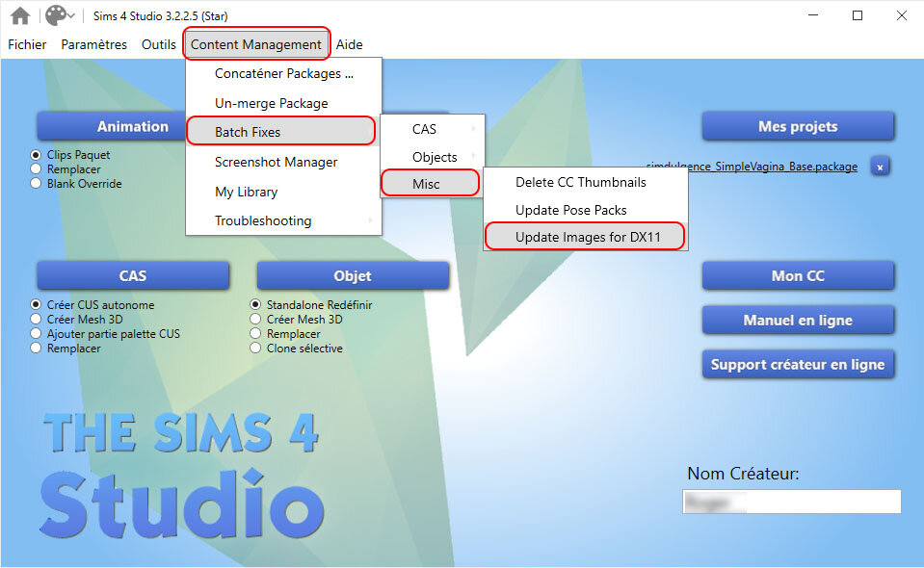
Task: Open the color palette theme icon
Action: [55, 16]
